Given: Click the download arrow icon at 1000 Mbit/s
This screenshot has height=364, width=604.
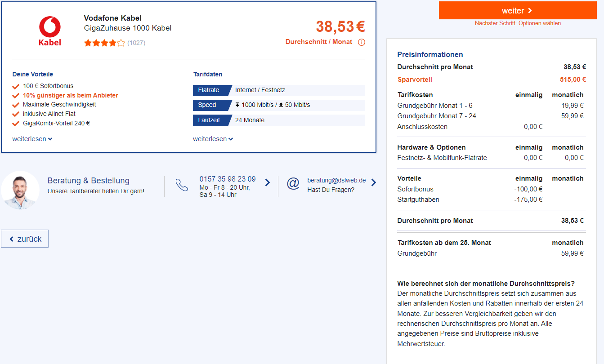Looking at the screenshot, I should tap(237, 105).
